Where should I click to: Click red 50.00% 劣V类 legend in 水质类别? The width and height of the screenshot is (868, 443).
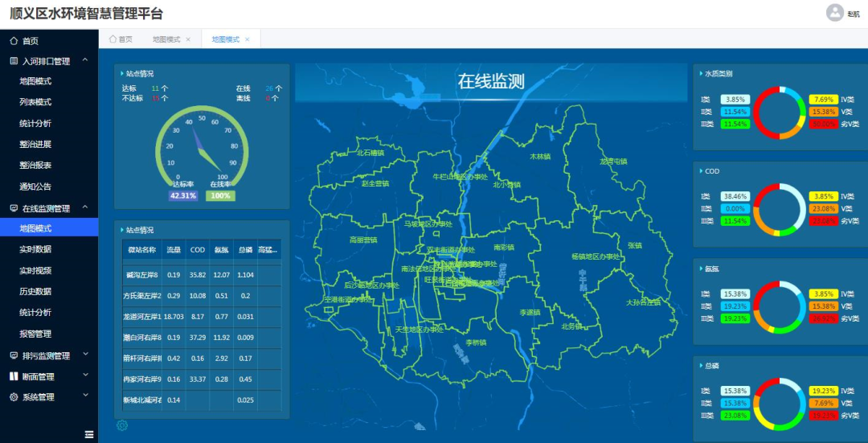[823, 124]
